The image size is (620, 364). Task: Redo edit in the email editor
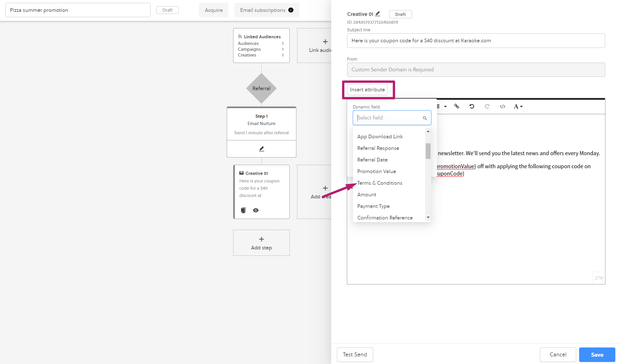point(487,106)
